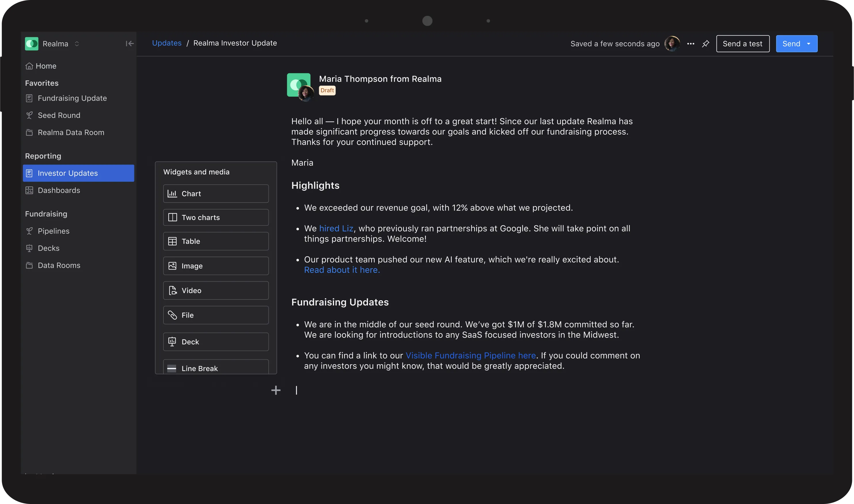Collapse the sidebar with the arrow icon

pos(129,43)
